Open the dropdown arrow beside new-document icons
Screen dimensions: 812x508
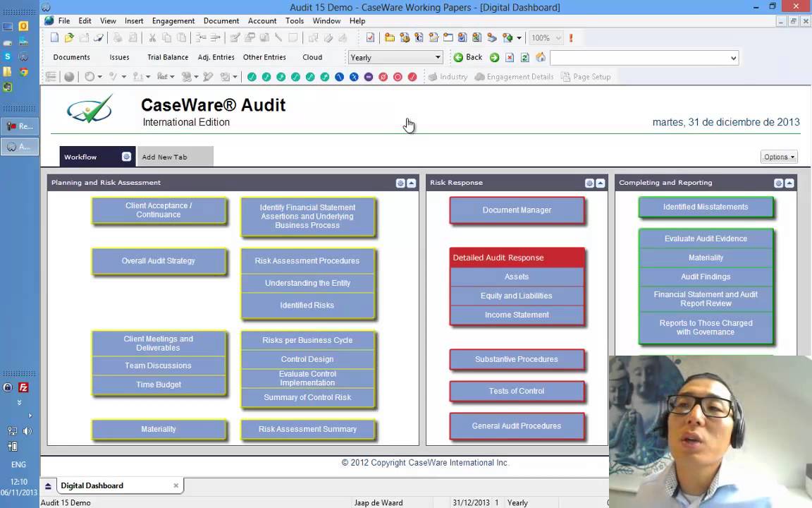(x=519, y=38)
